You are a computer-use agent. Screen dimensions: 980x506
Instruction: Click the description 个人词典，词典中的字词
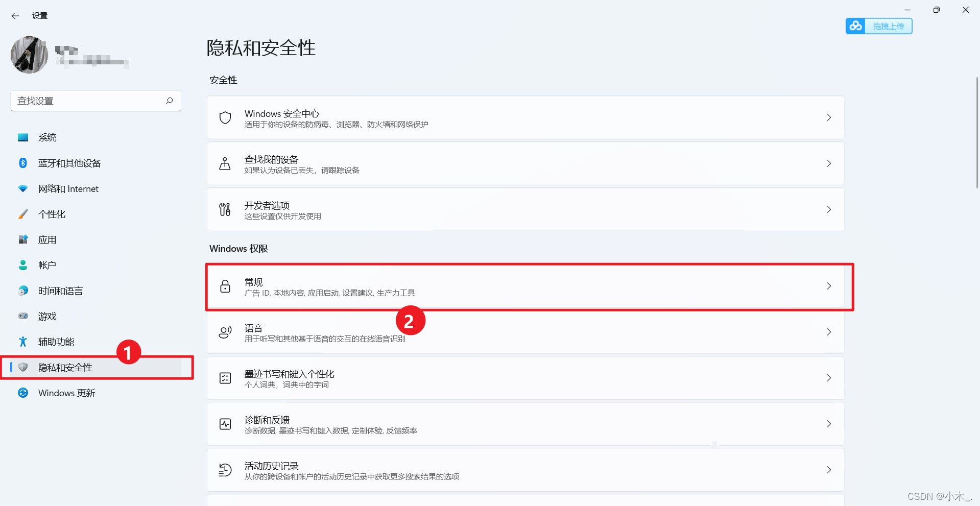[286, 384]
